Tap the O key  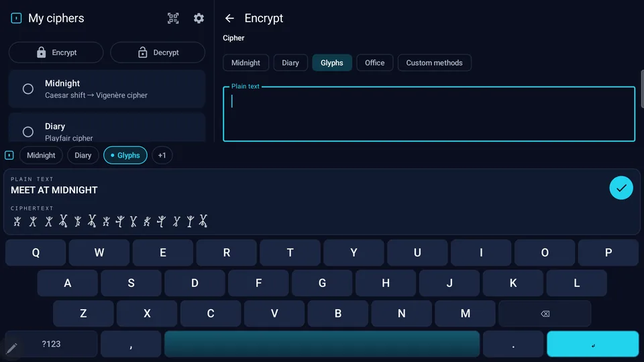tap(545, 253)
